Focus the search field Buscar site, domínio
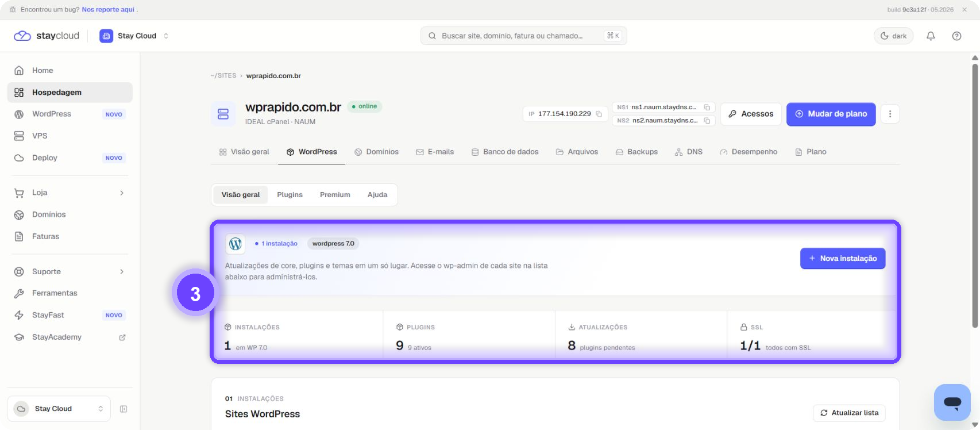 pos(523,36)
